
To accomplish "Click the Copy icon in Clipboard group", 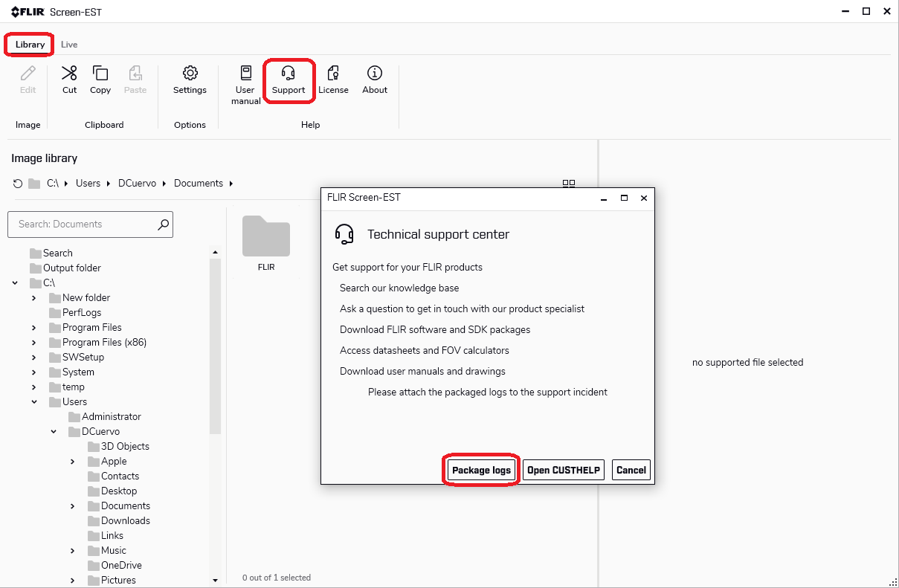I will coord(100,74).
